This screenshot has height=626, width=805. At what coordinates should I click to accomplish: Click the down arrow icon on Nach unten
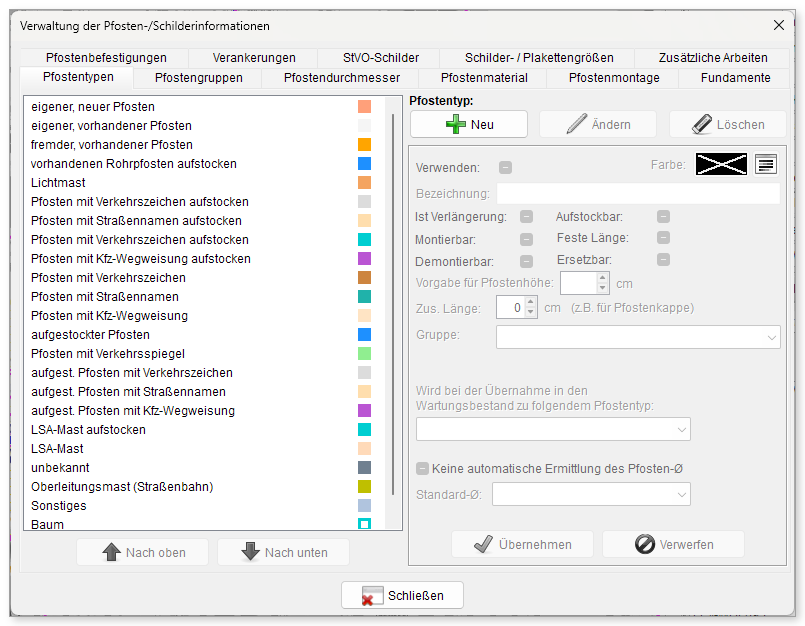click(251, 552)
